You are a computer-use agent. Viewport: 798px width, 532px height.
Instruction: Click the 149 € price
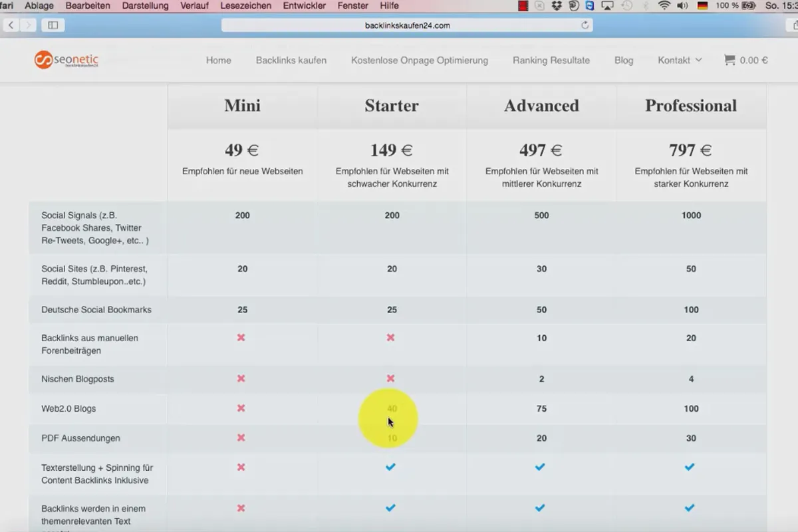(392, 150)
